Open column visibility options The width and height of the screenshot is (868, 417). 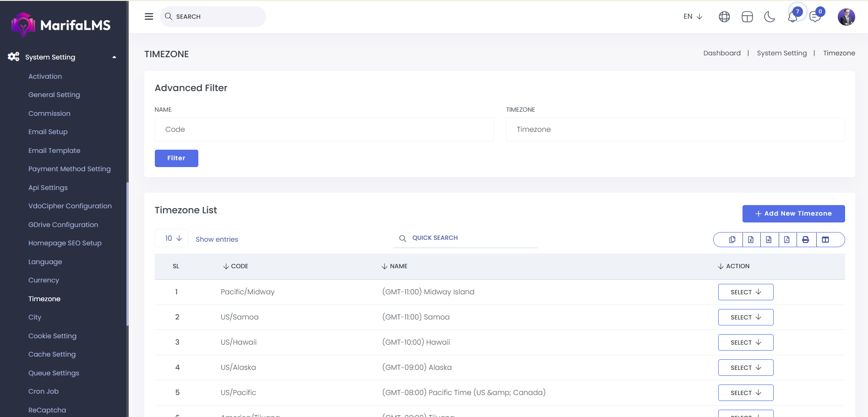pos(825,239)
